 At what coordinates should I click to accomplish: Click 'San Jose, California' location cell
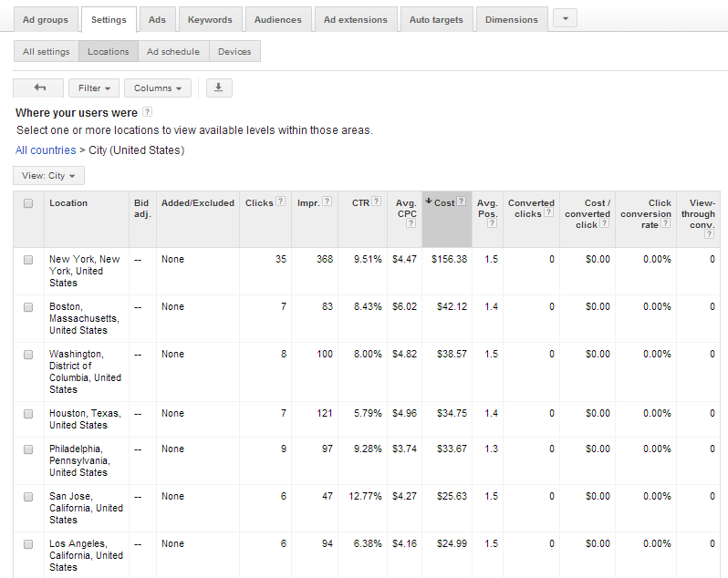[86, 508]
